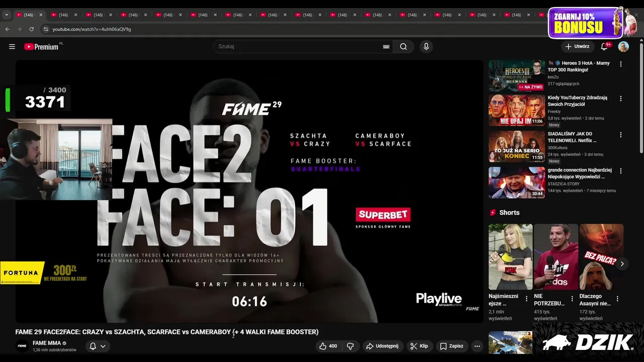Open options menu for SIADALIŚMY video
The image size is (644, 362).
(x=620, y=135)
